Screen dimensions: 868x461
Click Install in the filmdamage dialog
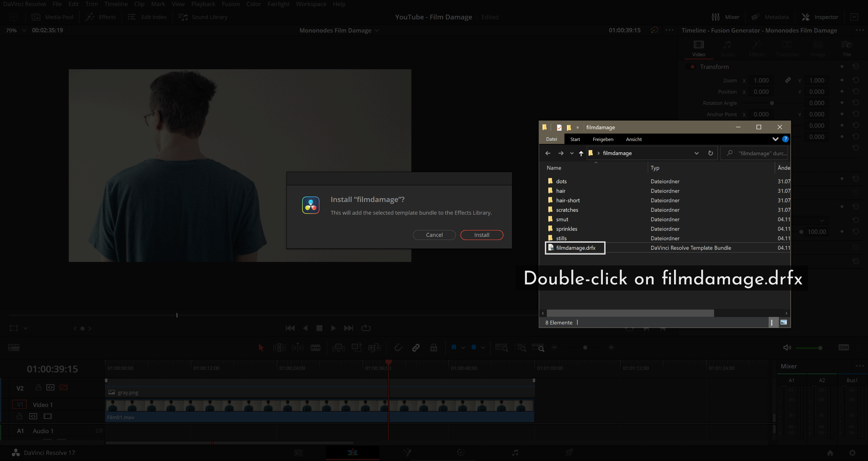point(481,235)
